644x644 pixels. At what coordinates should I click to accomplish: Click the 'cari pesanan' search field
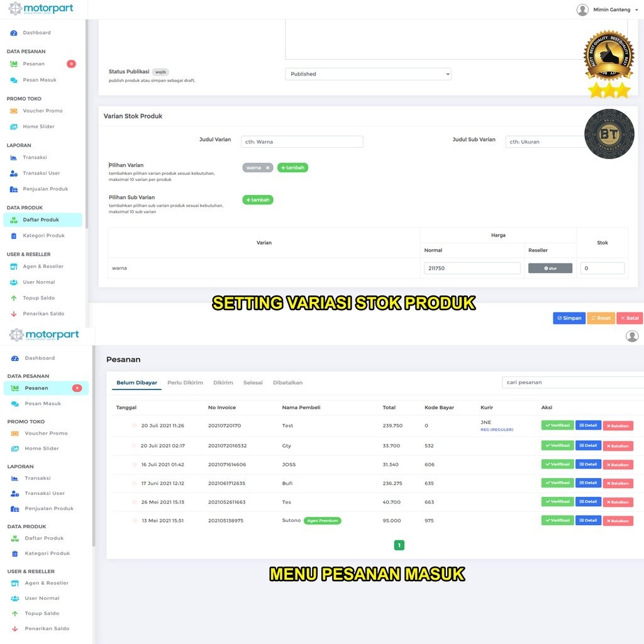point(572,382)
